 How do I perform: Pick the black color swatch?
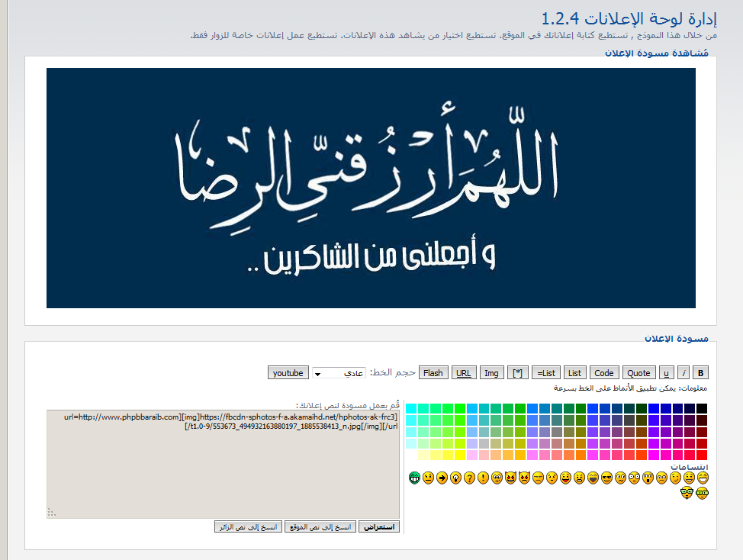pyautogui.click(x=701, y=408)
